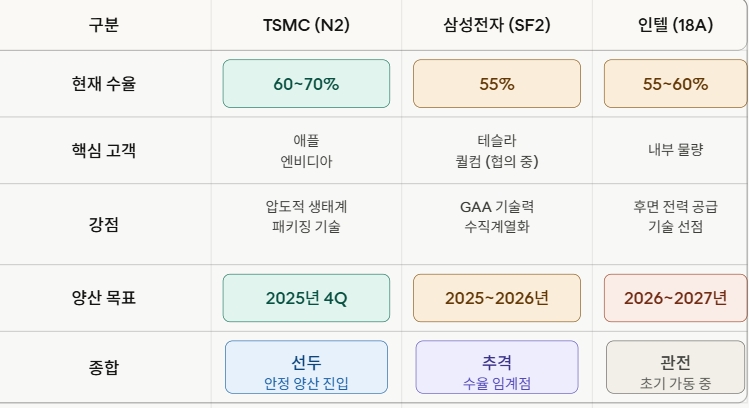Select the 애플 엔비디아 customer cell

(x=306, y=150)
